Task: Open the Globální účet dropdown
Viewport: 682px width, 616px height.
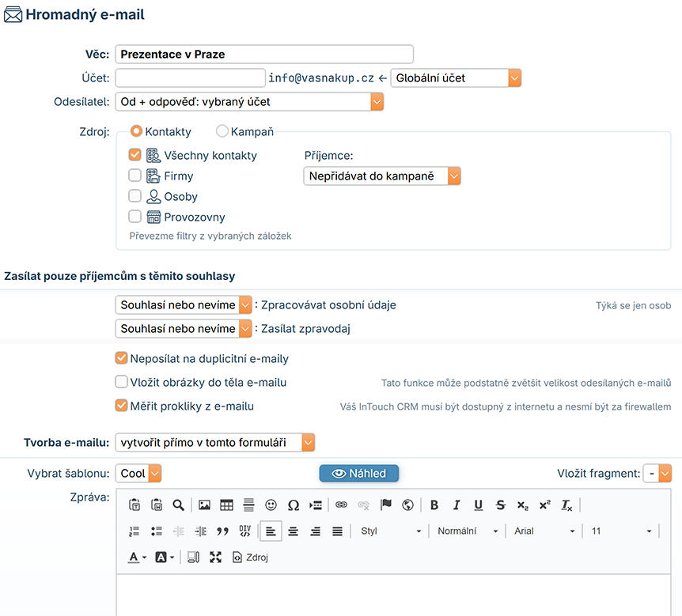Action: 456,77
